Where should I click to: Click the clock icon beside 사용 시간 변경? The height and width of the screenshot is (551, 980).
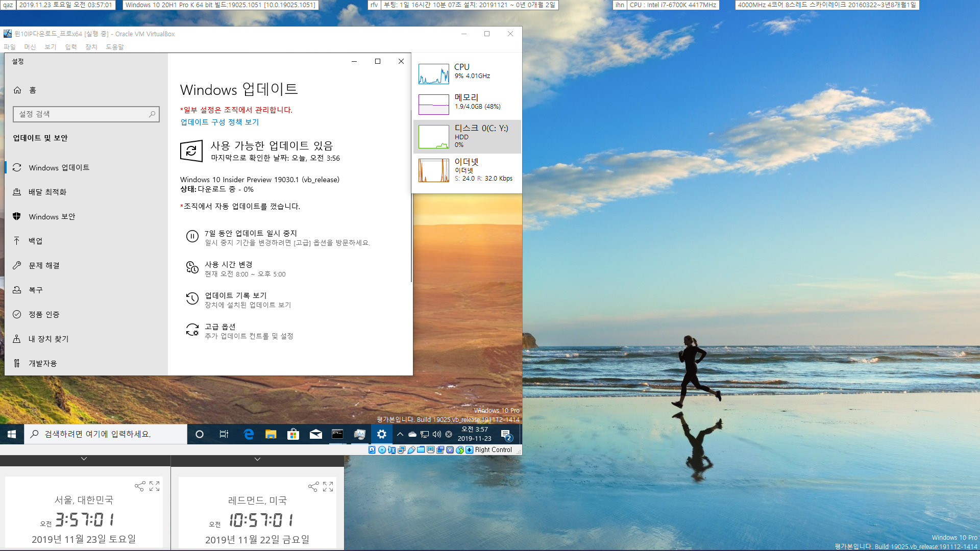[192, 267]
